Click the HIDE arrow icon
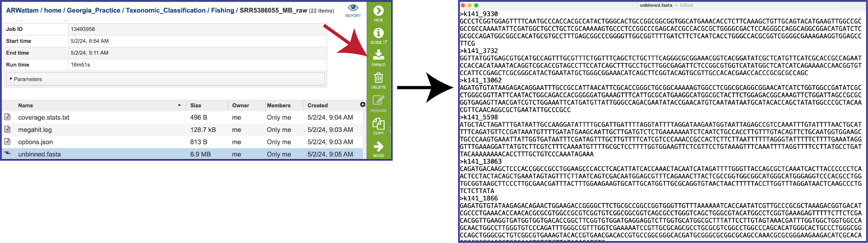868x243 pixels. click(x=378, y=11)
